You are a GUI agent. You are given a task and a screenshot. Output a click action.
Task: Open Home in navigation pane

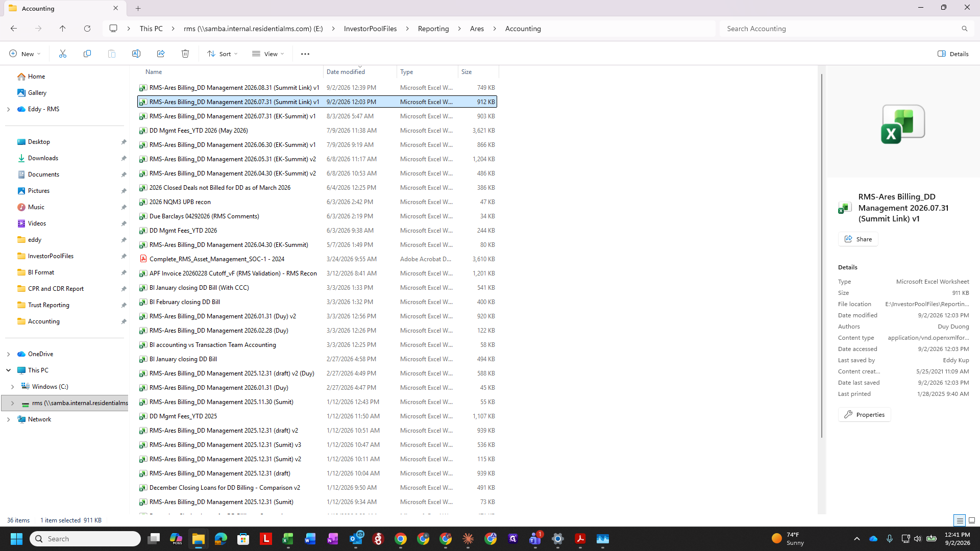point(36,77)
